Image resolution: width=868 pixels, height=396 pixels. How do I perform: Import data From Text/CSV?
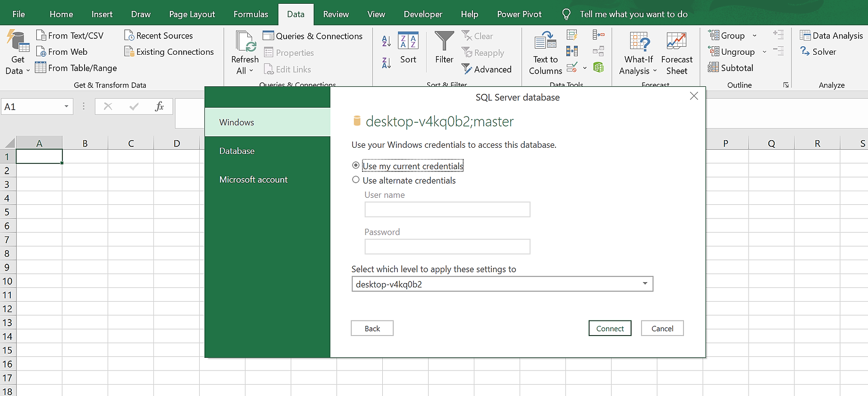pos(70,35)
